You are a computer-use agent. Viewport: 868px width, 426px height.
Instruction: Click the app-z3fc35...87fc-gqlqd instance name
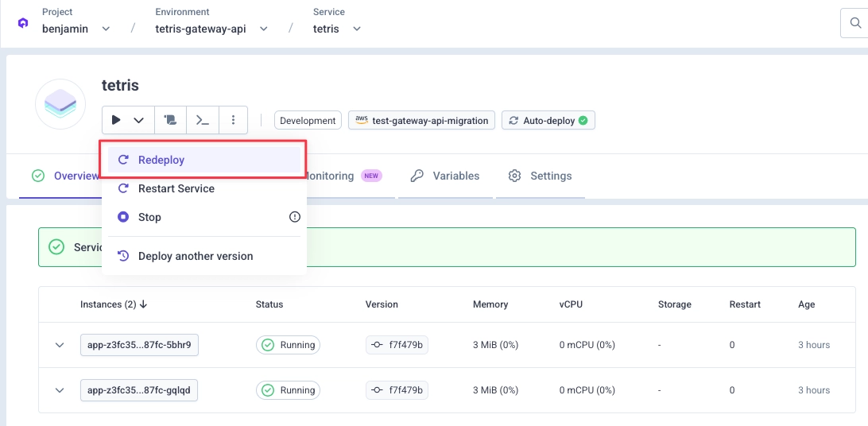point(139,390)
